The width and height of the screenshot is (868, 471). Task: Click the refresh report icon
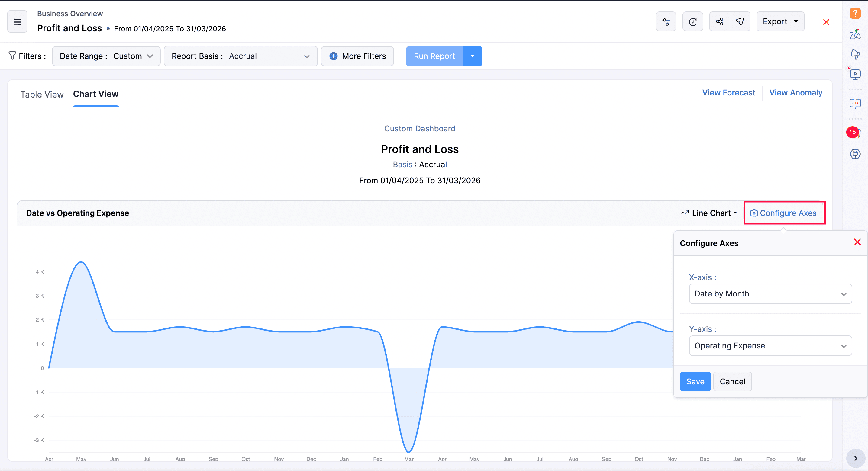point(693,21)
